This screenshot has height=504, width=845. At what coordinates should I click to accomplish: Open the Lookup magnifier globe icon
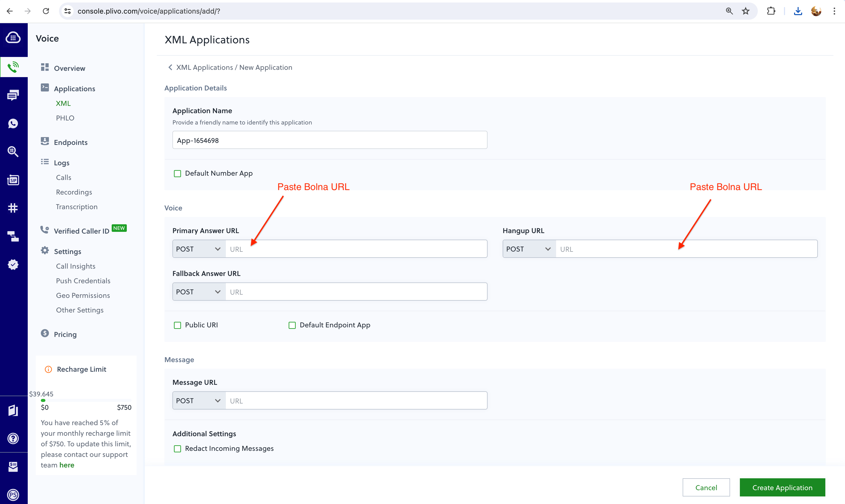pos(13,151)
